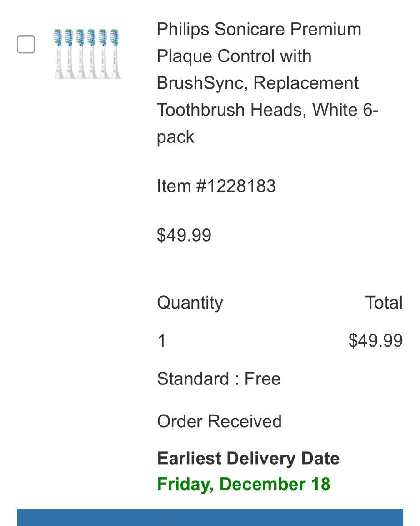Click the last brush head in the image
420x526 pixels.
(x=115, y=53)
